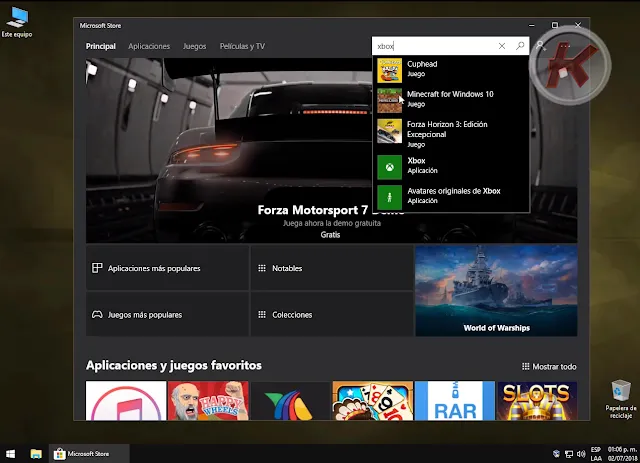Viewport: 640px width, 463px height.
Task: Switch to the Aplicaciones tab
Action: (x=149, y=46)
